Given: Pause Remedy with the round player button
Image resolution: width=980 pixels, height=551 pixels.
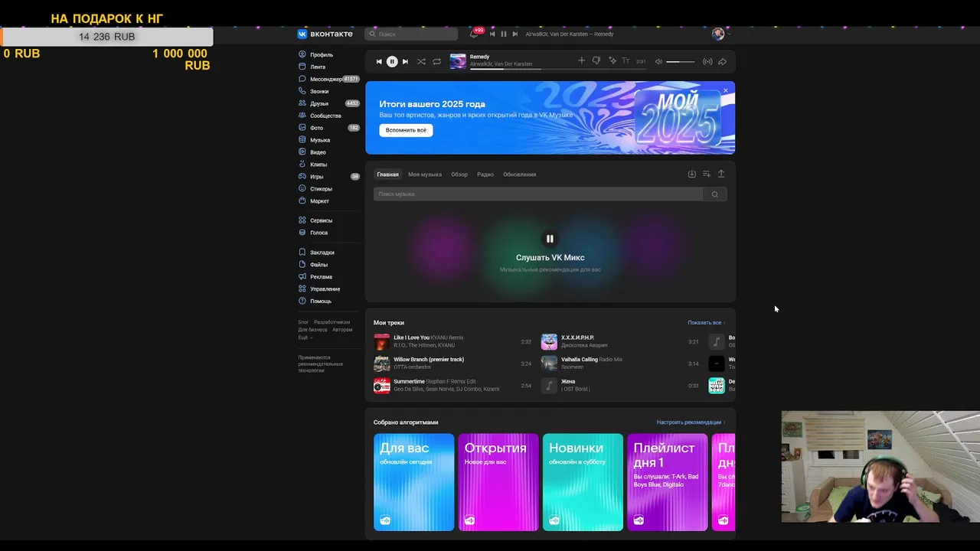Looking at the screenshot, I should [x=392, y=61].
